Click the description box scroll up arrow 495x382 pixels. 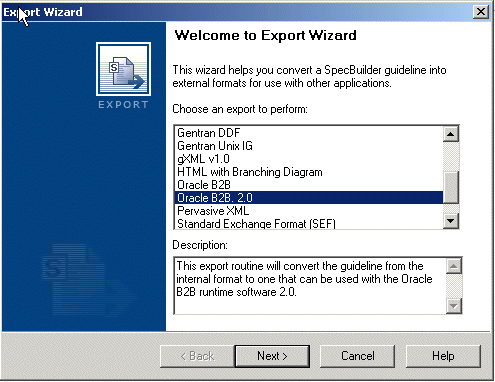tap(454, 266)
